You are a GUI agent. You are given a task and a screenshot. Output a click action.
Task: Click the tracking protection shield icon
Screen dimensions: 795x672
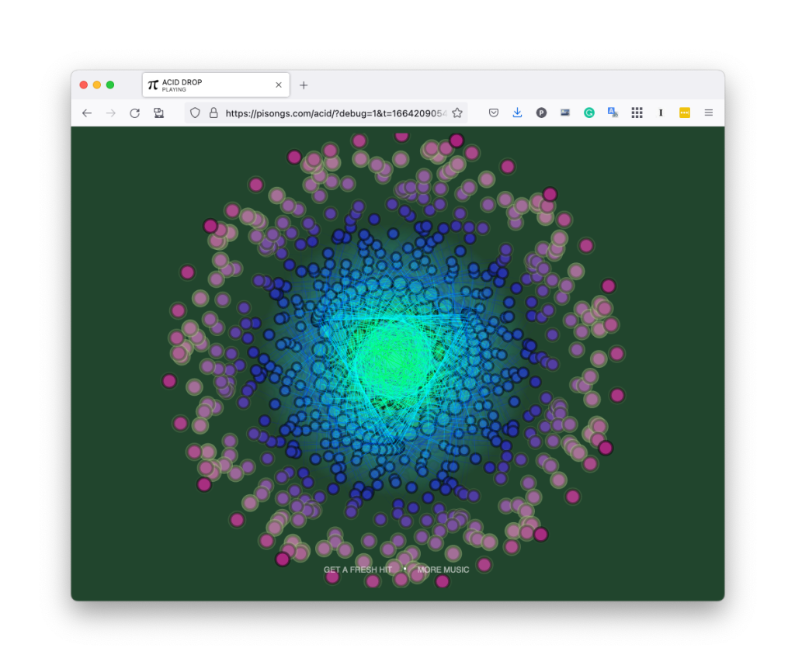[x=195, y=113]
